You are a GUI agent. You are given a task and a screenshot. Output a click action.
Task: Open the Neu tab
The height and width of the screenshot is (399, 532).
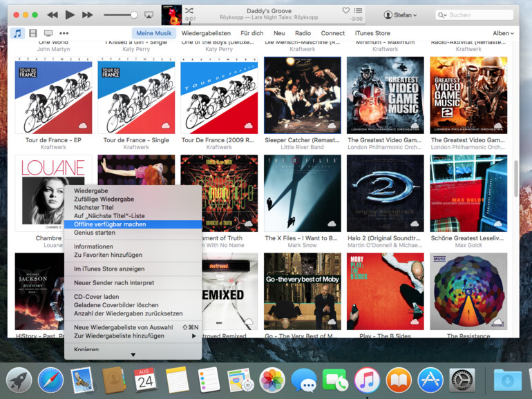279,33
